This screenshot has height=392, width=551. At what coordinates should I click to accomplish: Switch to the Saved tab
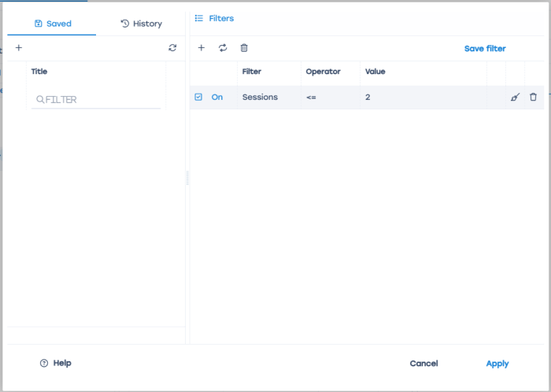(x=53, y=24)
